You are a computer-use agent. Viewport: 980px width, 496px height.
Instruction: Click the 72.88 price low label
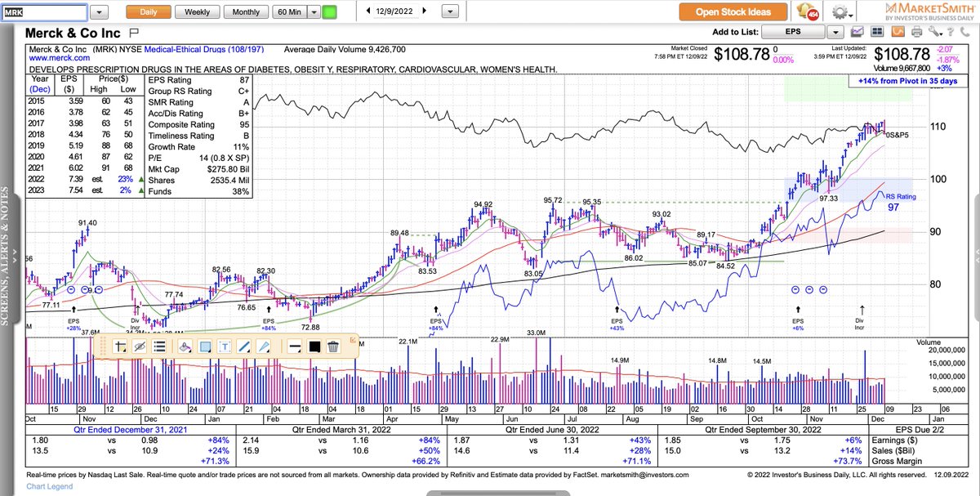coord(310,327)
